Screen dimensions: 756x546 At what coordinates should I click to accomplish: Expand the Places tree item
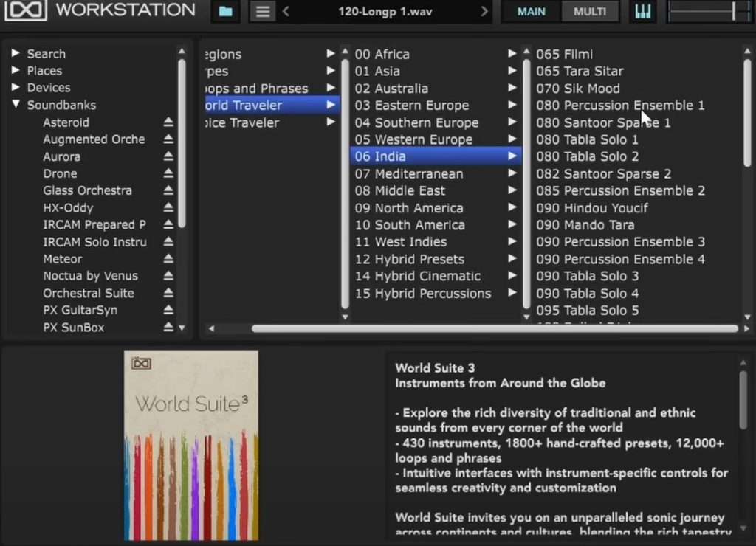(x=16, y=71)
